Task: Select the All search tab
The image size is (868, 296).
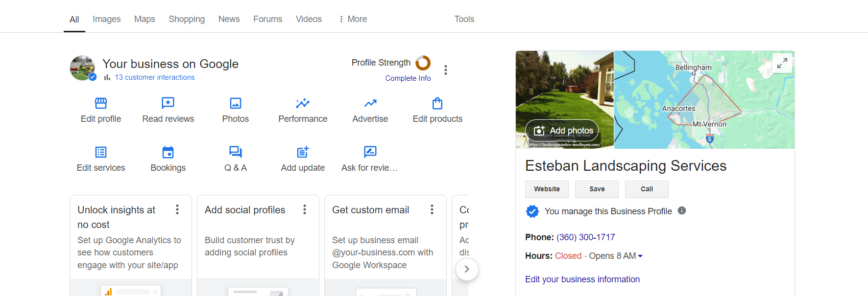Action: pyautogui.click(x=74, y=20)
